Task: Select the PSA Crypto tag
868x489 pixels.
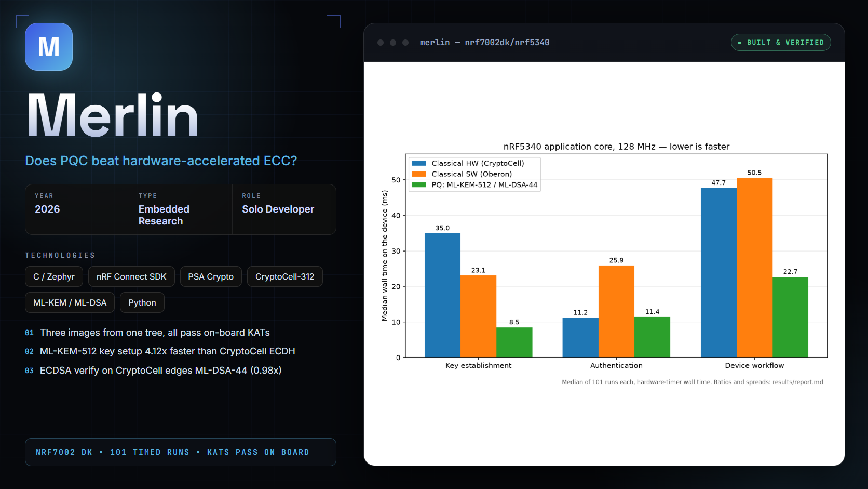Action: (x=211, y=276)
